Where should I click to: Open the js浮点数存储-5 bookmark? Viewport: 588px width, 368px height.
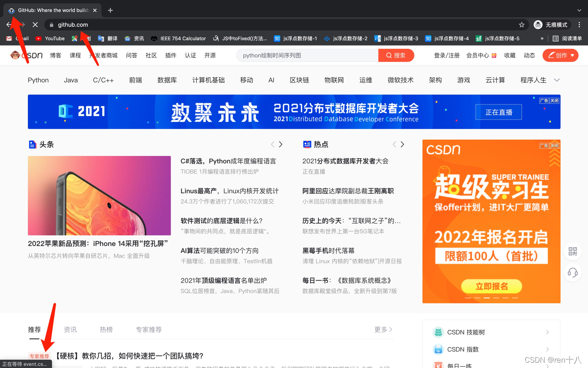pos(497,38)
